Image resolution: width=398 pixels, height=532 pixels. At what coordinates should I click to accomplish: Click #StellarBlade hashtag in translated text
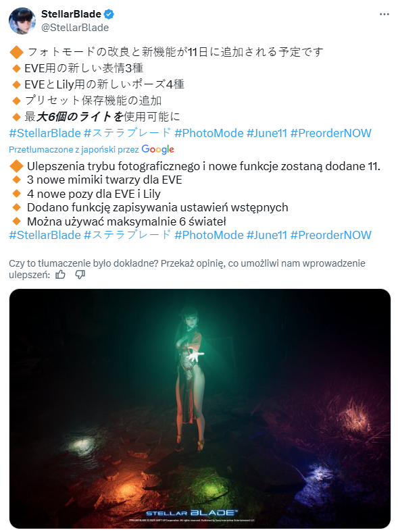pyautogui.click(x=45, y=235)
